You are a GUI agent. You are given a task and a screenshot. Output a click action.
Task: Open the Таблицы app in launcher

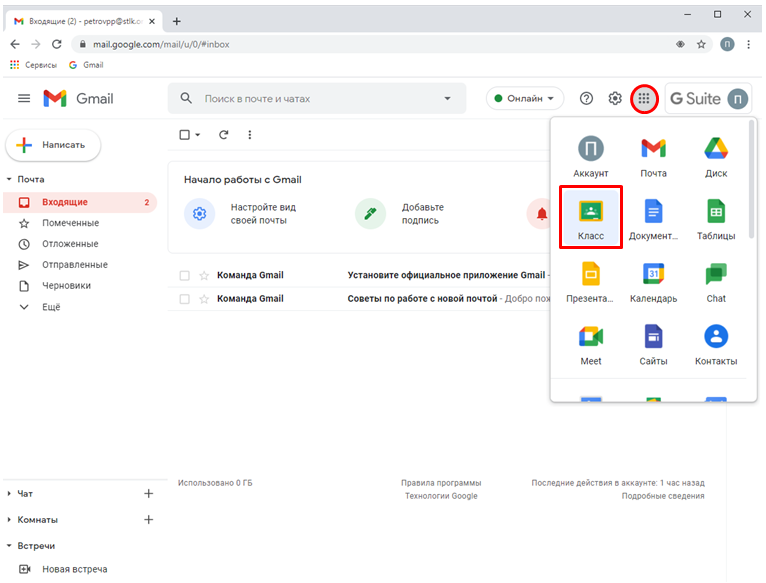tap(716, 220)
